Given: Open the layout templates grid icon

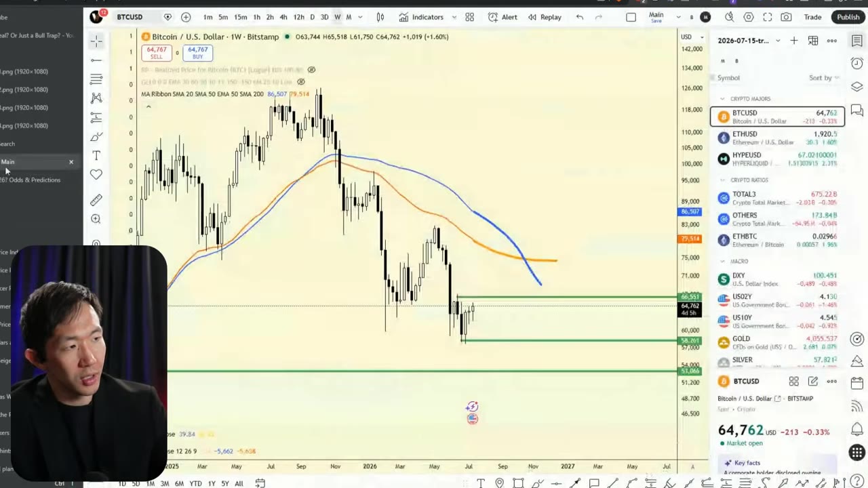Looking at the screenshot, I should (x=469, y=17).
